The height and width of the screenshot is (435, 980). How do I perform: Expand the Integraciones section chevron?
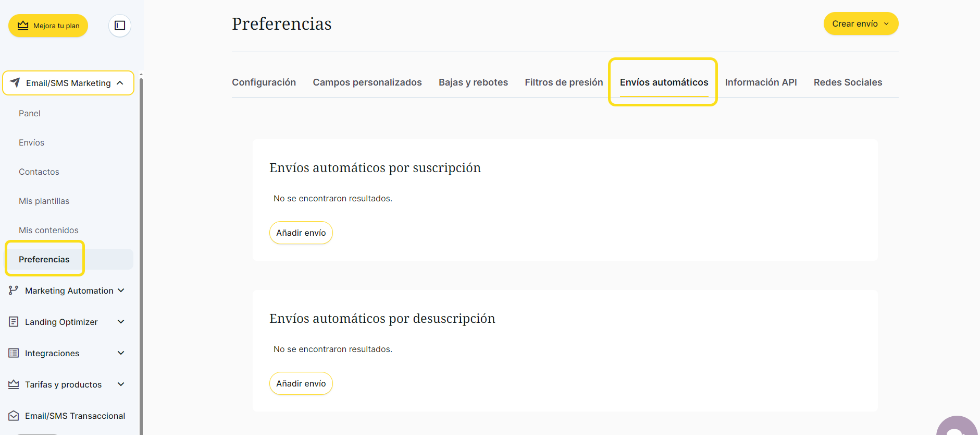tap(121, 353)
